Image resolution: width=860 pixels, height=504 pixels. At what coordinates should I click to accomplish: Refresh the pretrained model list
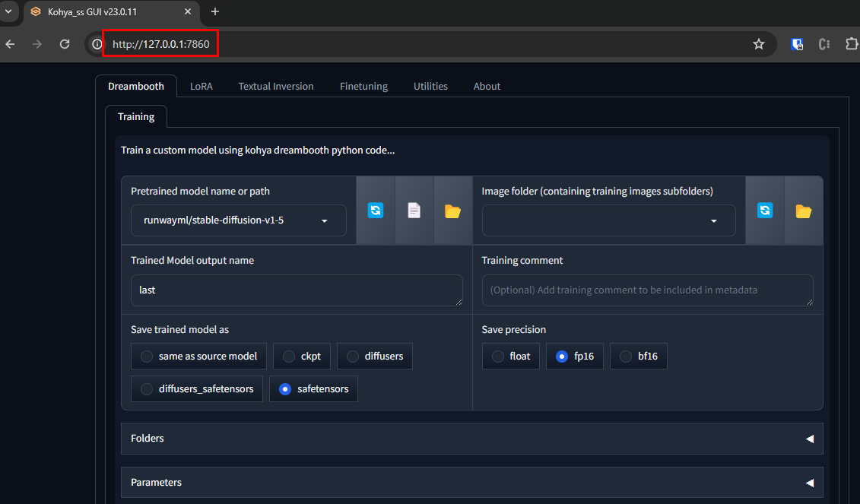[376, 211]
